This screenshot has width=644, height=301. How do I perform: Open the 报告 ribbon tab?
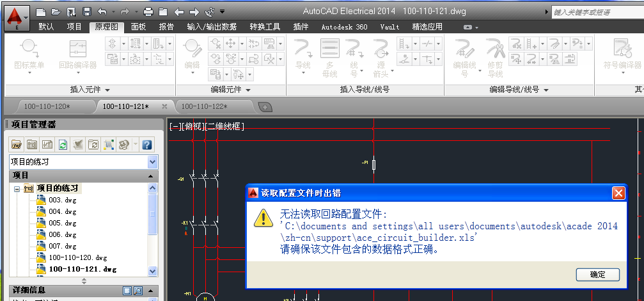coord(166,27)
